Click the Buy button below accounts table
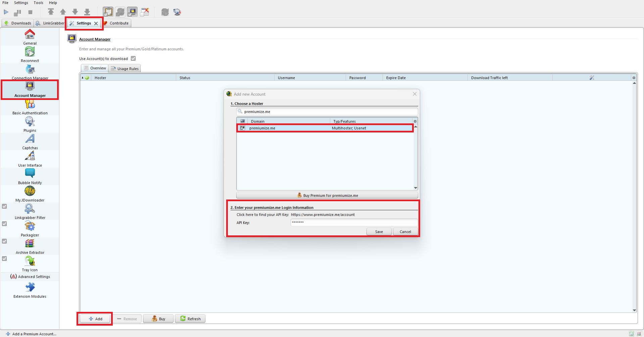644x337 pixels. pos(158,319)
